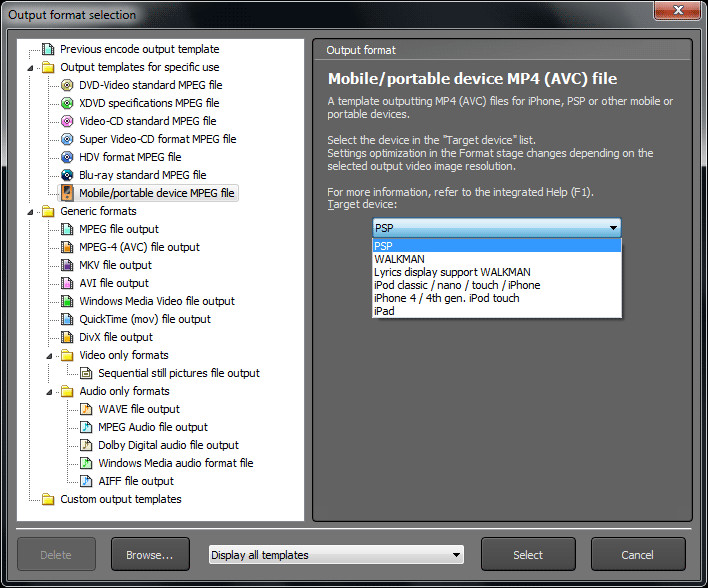Select HDV format MPEG file label
This screenshot has width=708, height=588.
(x=130, y=157)
